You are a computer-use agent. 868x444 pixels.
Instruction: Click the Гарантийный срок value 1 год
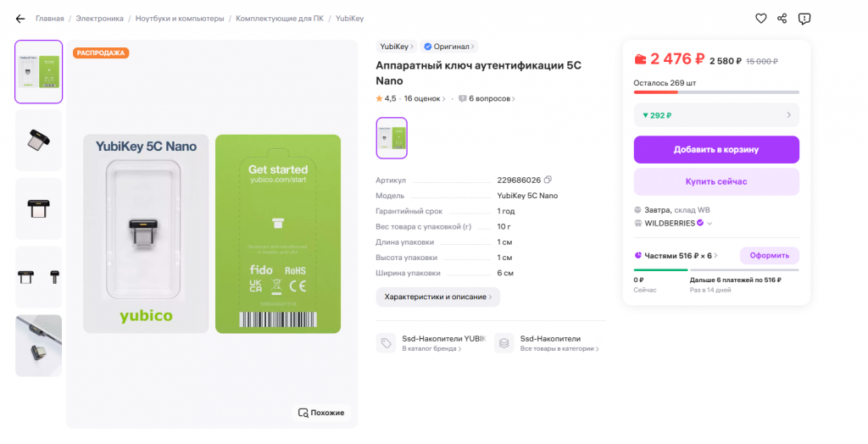tap(506, 211)
